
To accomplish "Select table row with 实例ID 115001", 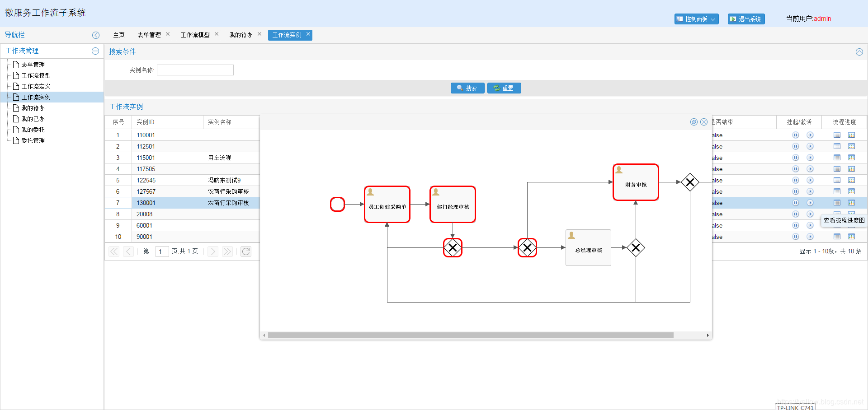I will pos(182,158).
